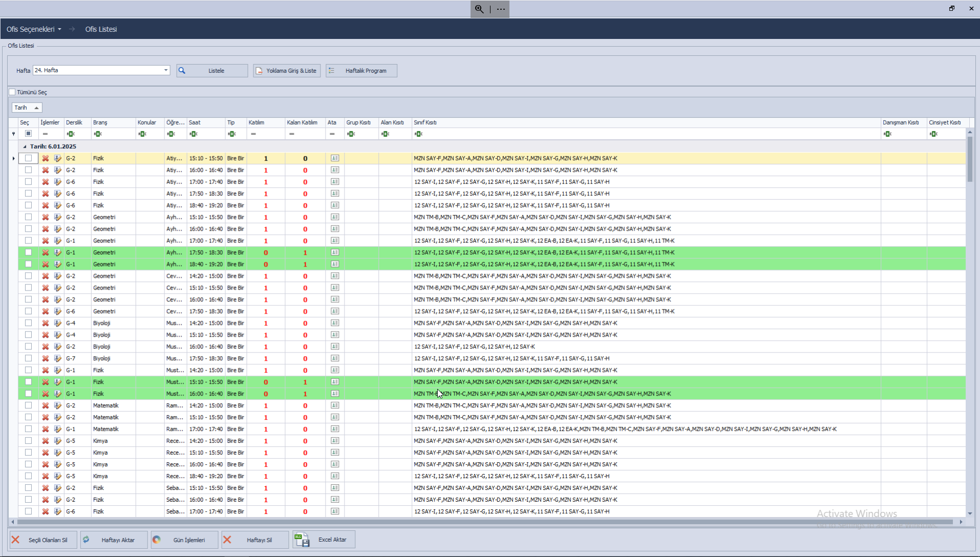Open Gün İşlemleri button
This screenshot has width=980, height=557.
click(184, 540)
